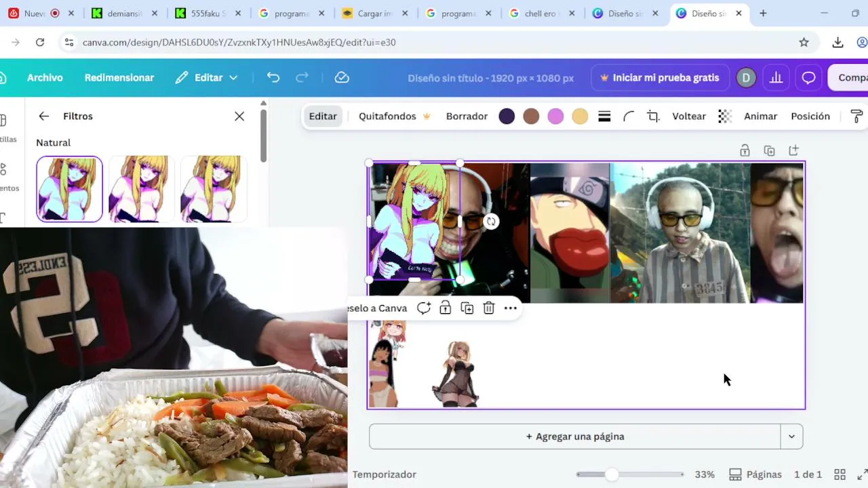The image size is (868, 488).
Task: Open the Archivo menu
Action: point(45,78)
